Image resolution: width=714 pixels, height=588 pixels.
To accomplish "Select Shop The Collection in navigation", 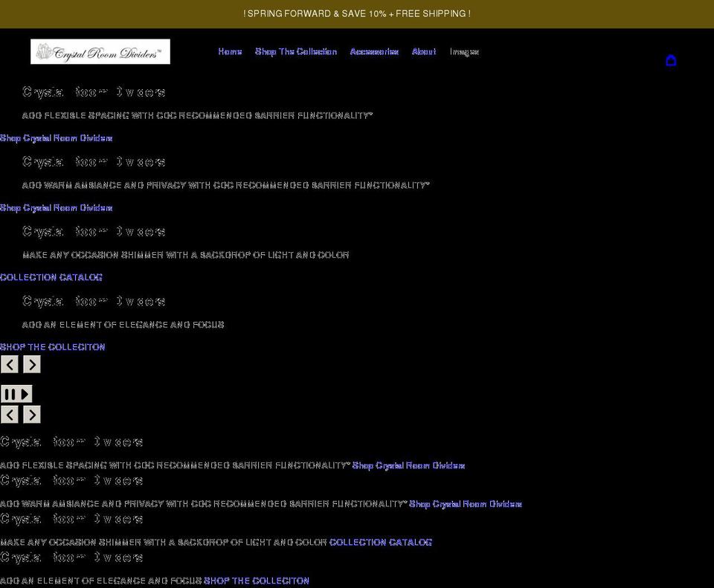I will point(295,51).
